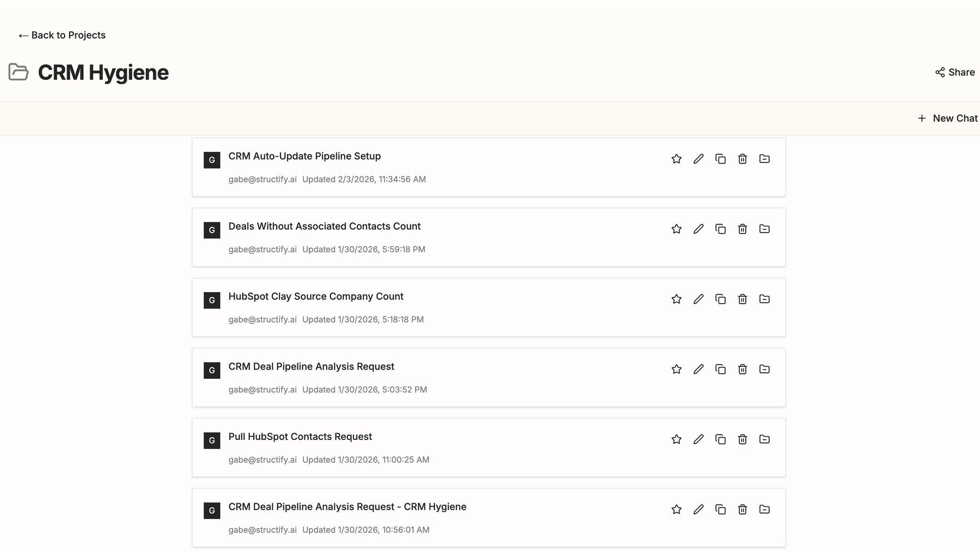Click the open folder icon beside CRM Hygiene
The image size is (980, 552).
(x=19, y=72)
